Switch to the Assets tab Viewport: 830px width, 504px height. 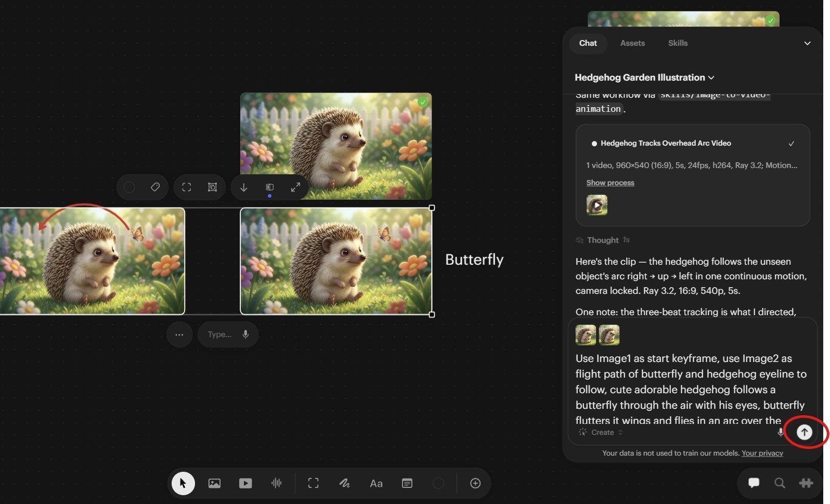(632, 43)
